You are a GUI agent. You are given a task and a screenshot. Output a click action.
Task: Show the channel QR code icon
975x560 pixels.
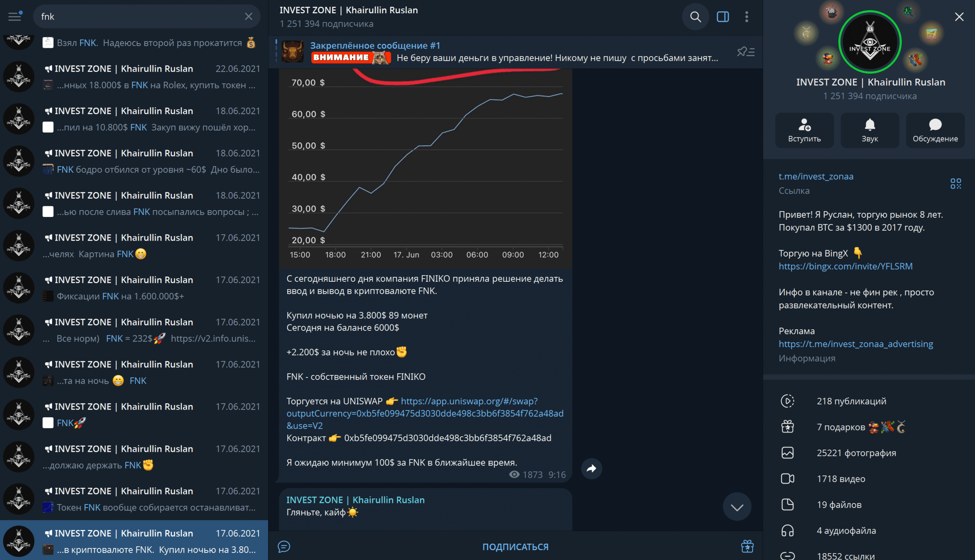(956, 183)
